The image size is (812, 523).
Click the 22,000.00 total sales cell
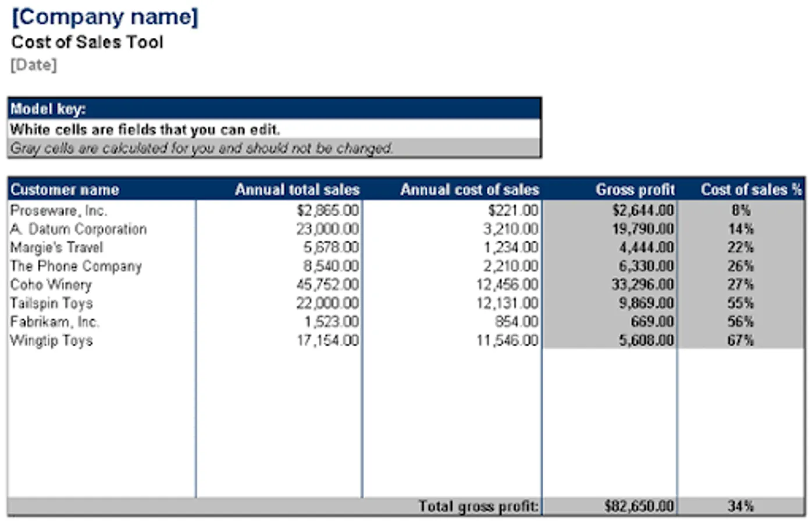279,303
